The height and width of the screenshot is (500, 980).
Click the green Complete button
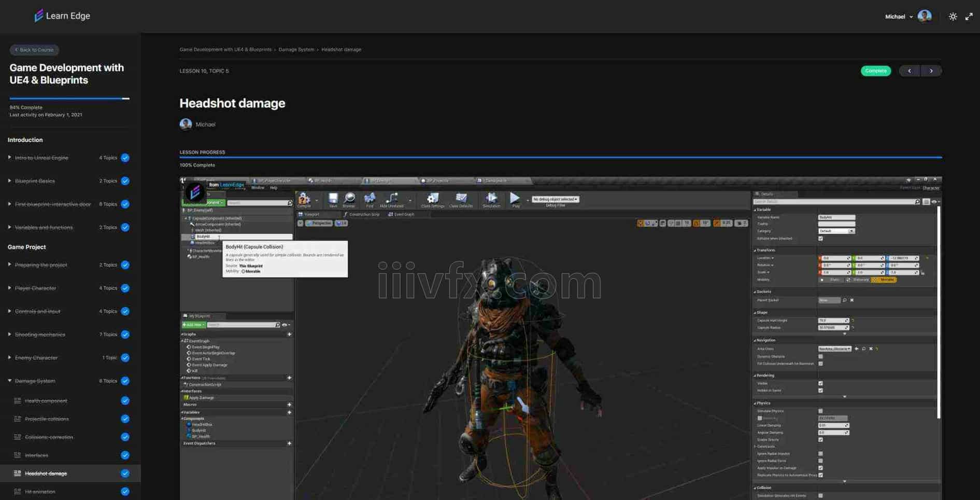pos(876,71)
